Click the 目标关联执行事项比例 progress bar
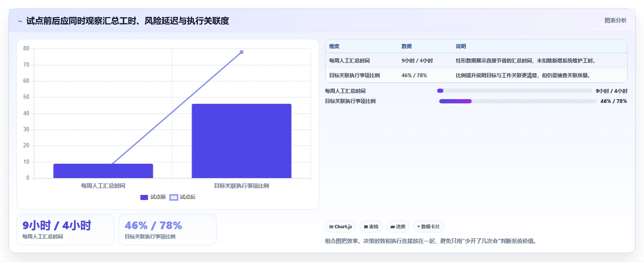Screen dimensions: 644x262 coord(518,101)
